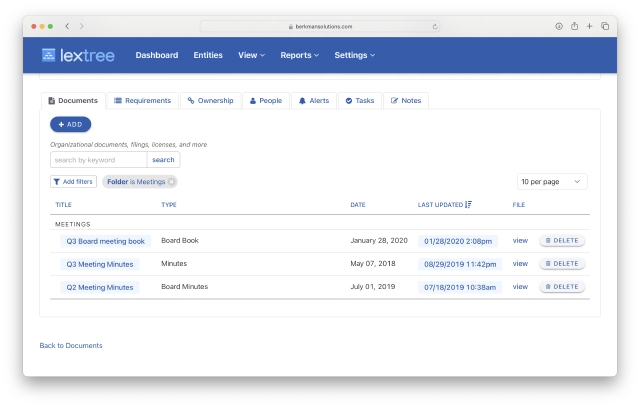Focus the search by keyword field

[x=98, y=160]
